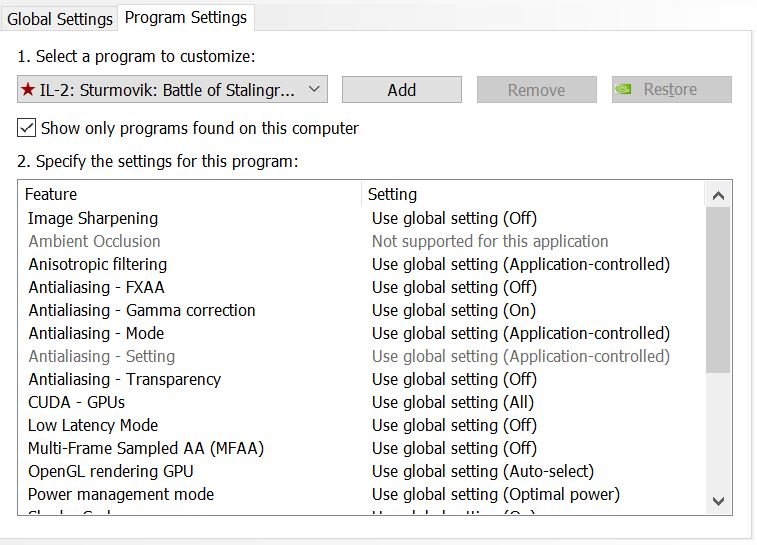Click the Remove button
This screenshot has width=757, height=545.
pos(536,89)
